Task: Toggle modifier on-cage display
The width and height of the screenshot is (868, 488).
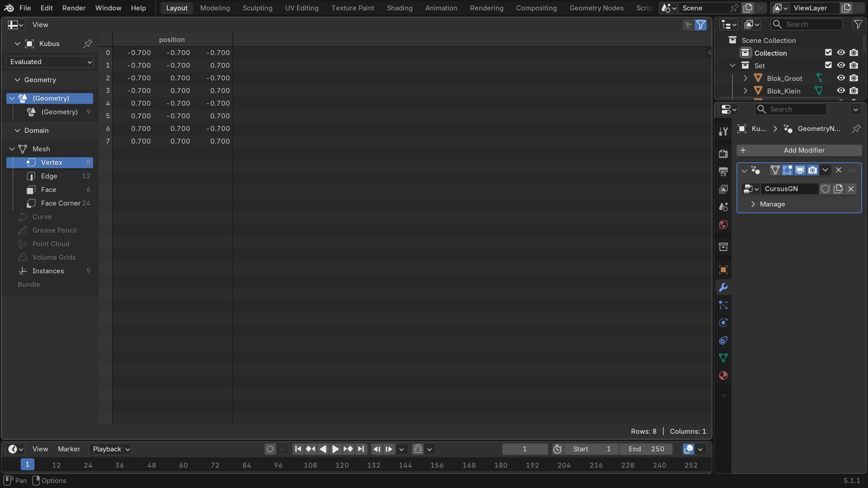Action: pyautogui.click(x=775, y=170)
